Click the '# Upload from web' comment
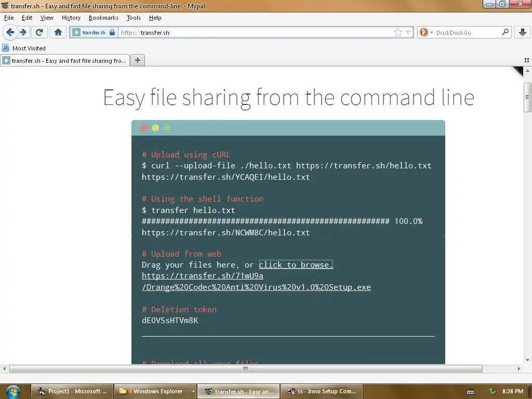Image resolution: width=532 pixels, height=399 pixels. [x=181, y=254]
